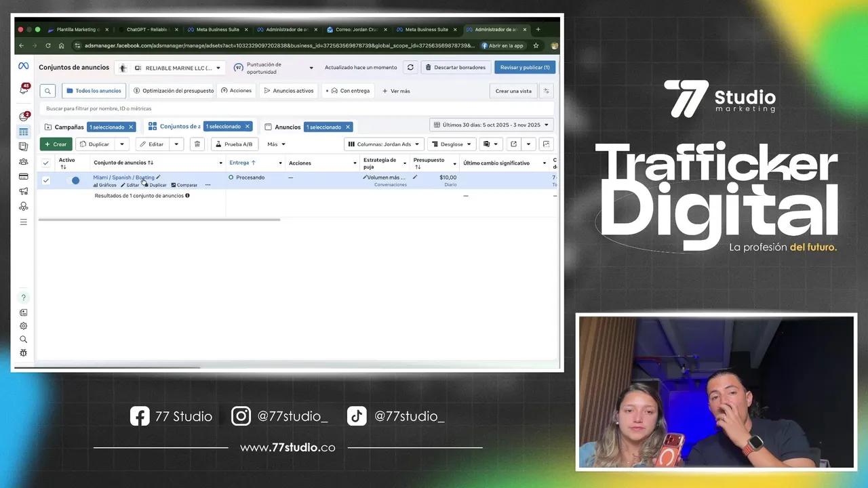868x488 pixels.
Task: Click the info icon beside Resultados de 1 conjunto
Action: [187, 195]
